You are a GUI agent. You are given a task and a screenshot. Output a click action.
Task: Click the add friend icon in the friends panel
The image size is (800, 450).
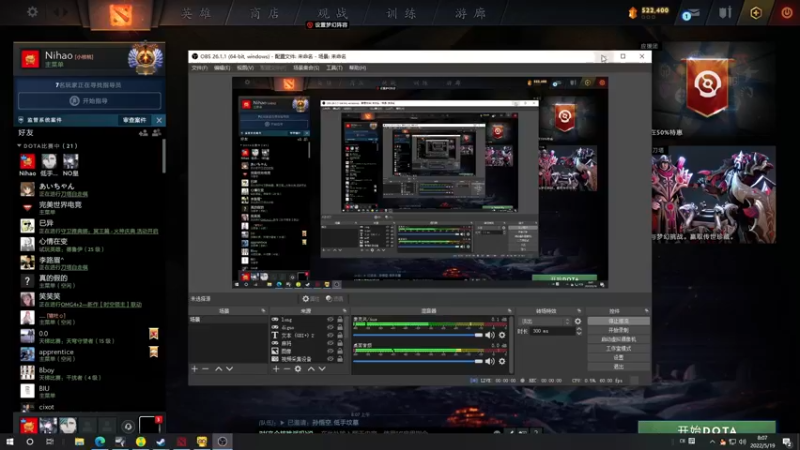[x=143, y=133]
